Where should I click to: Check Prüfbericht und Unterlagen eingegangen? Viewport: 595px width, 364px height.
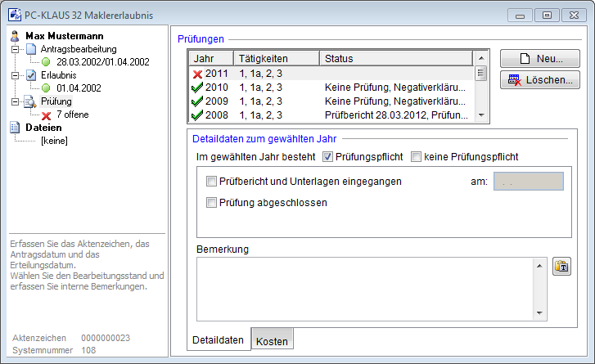coord(212,182)
